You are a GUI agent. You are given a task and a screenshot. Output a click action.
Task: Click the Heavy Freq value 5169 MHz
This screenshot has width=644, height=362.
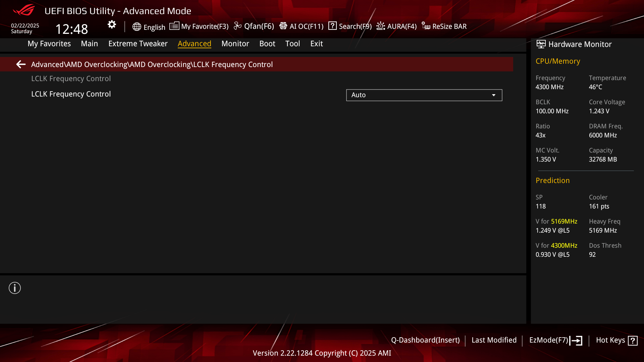coord(603,231)
